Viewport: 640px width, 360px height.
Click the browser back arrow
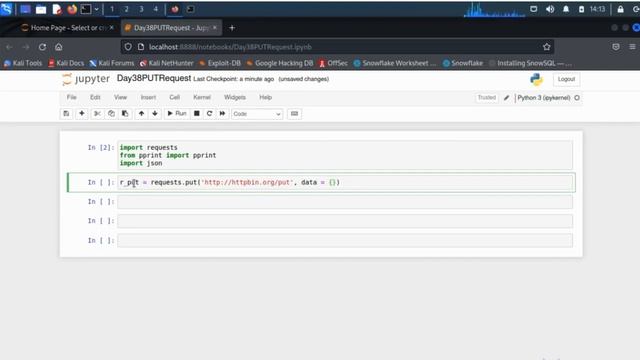pyautogui.click(x=9, y=47)
